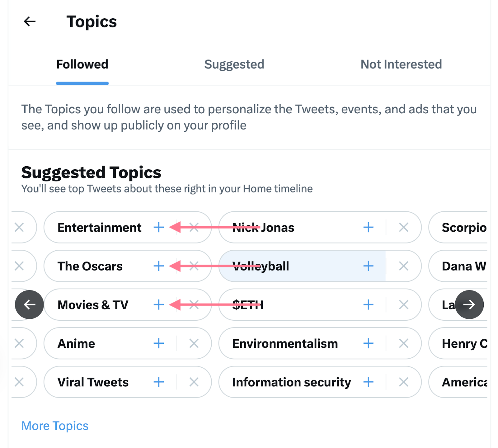
Task: Expand more suggestions via More Topics
Action: (x=54, y=426)
